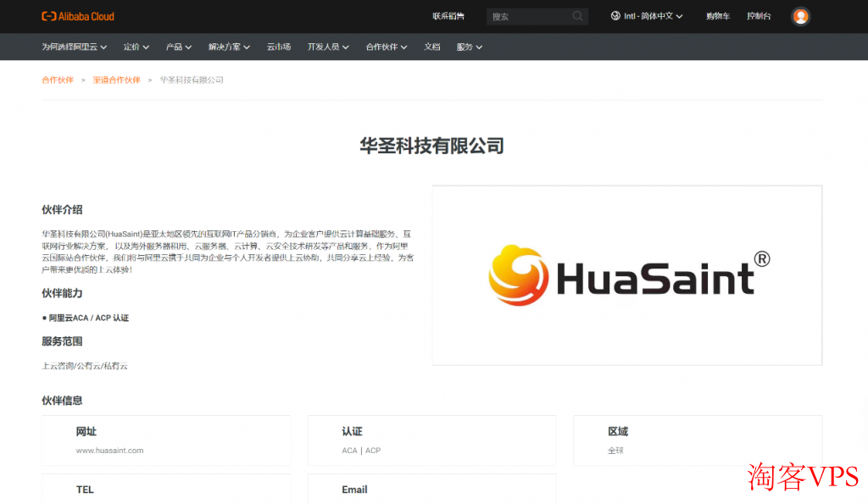Click the 服务范围 heading

coord(62,341)
